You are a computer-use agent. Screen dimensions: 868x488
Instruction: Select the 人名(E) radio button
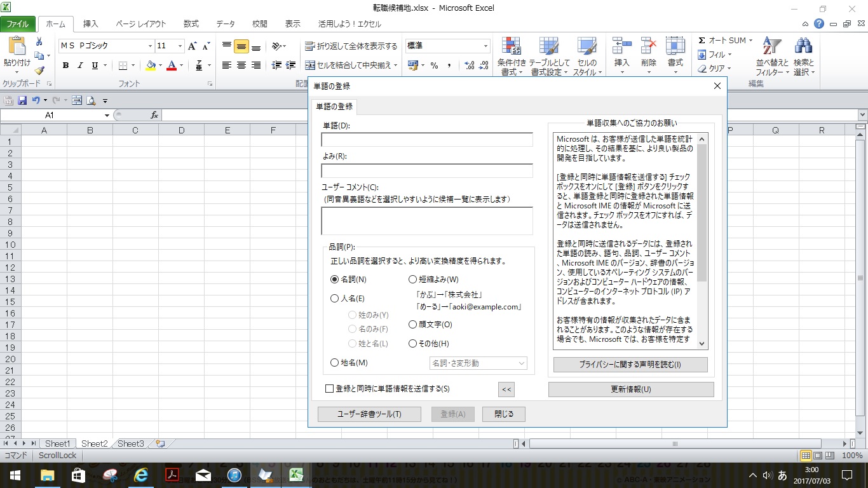pyautogui.click(x=335, y=299)
